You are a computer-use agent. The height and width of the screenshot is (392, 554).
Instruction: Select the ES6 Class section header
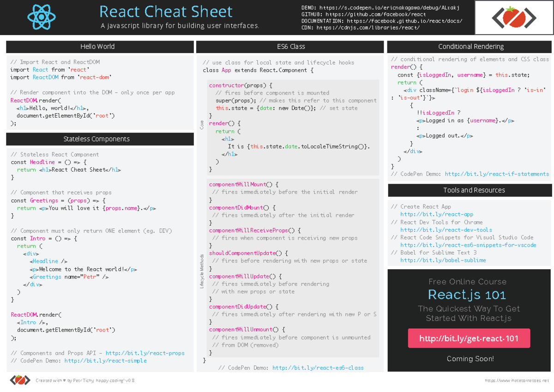pos(290,47)
